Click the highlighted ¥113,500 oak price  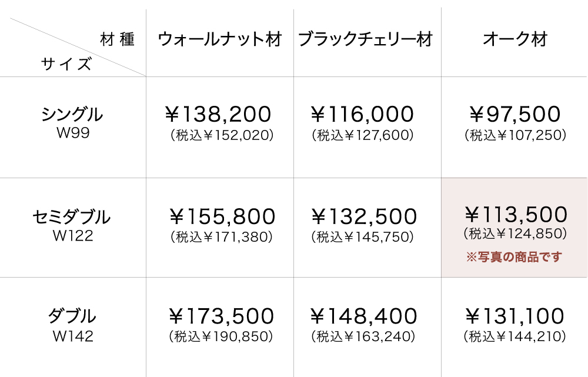click(x=516, y=214)
